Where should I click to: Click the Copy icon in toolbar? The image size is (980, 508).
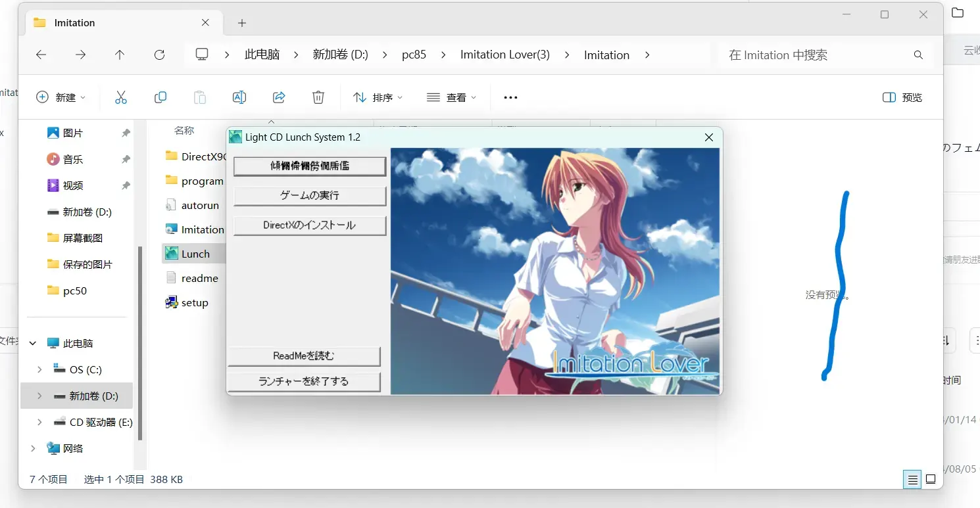pyautogui.click(x=160, y=97)
